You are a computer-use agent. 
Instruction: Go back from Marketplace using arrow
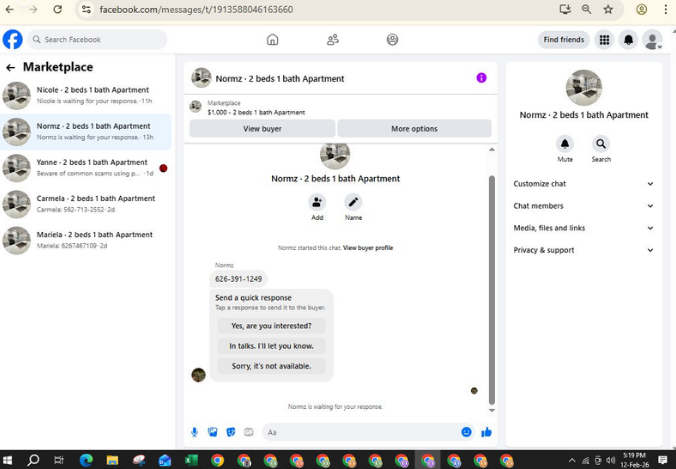pos(11,68)
